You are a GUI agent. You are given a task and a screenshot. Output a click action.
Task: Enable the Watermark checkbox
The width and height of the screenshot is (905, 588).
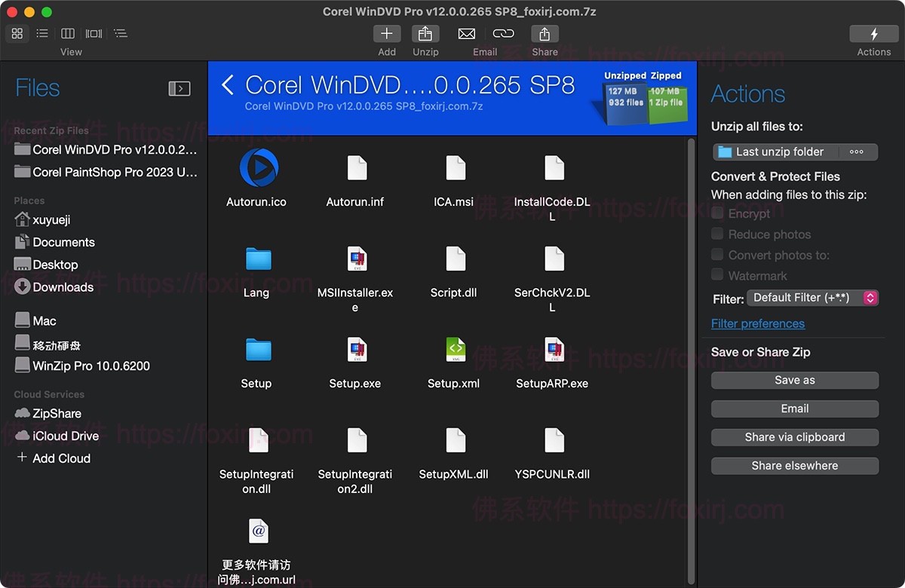point(717,276)
